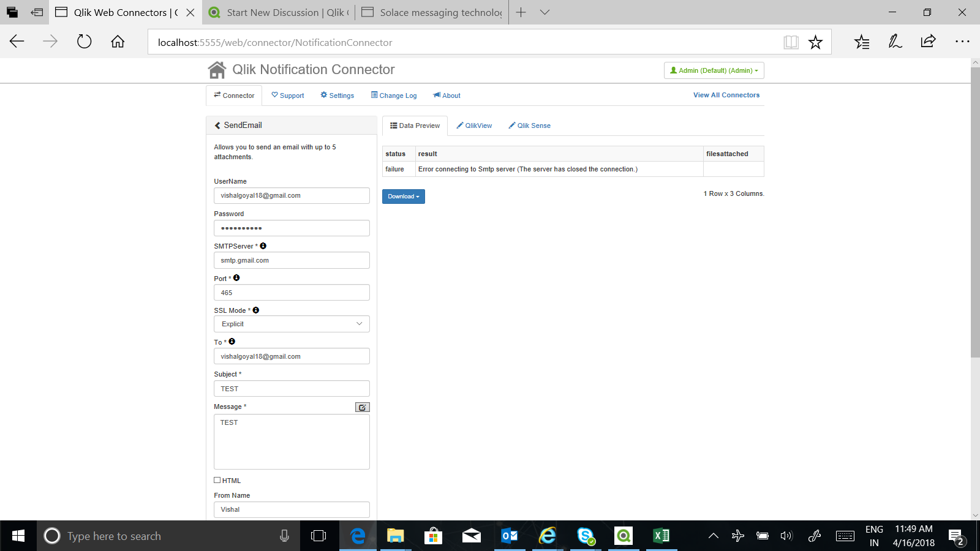
Task: Open the Support tab
Action: [x=288, y=96]
